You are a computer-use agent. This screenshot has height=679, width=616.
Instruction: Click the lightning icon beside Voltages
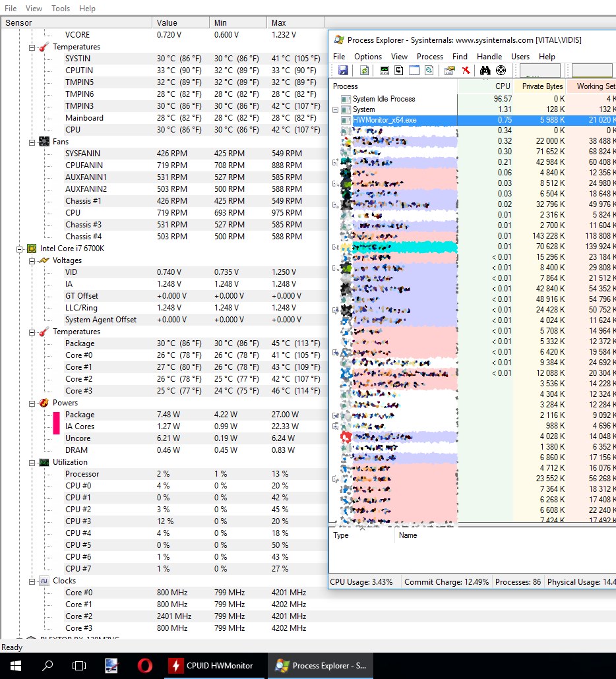[x=44, y=260]
